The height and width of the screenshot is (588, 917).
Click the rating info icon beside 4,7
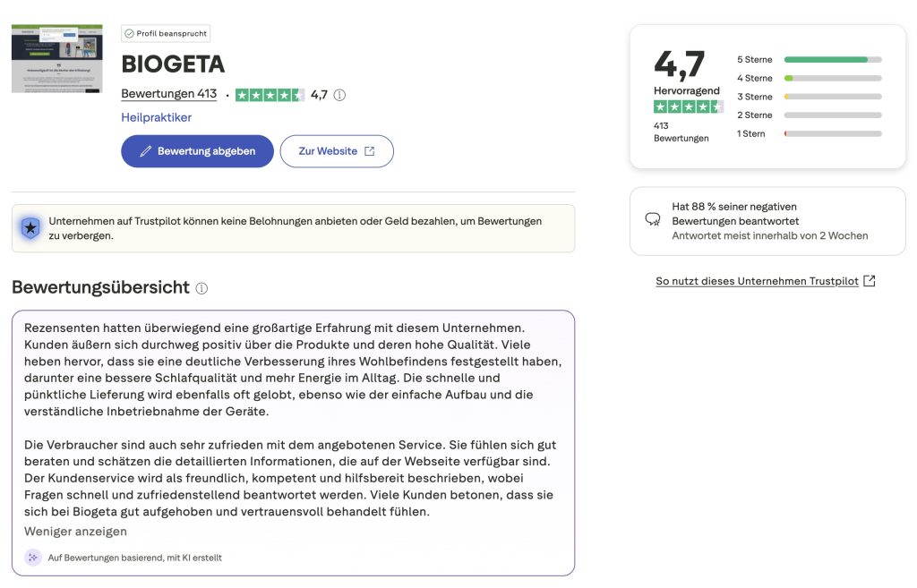click(x=339, y=95)
